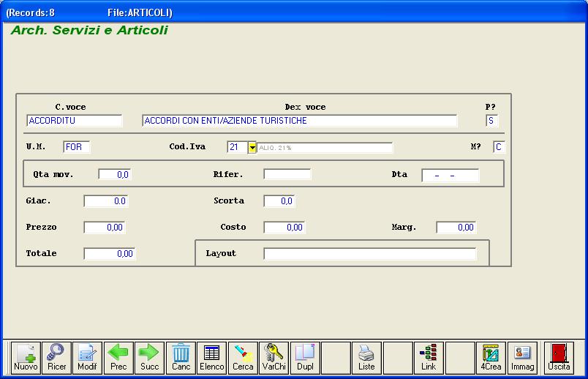Open the Link tree icon
This screenshot has height=379, width=588.
pyautogui.click(x=429, y=358)
